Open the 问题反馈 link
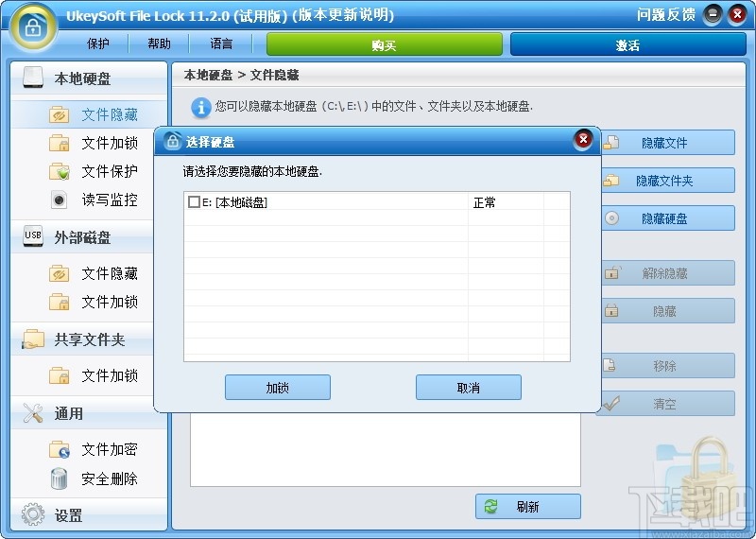The image size is (756, 539). pyautogui.click(x=666, y=15)
